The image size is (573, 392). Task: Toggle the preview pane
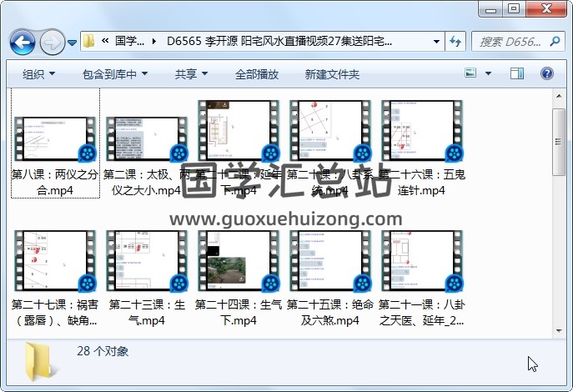tap(517, 73)
